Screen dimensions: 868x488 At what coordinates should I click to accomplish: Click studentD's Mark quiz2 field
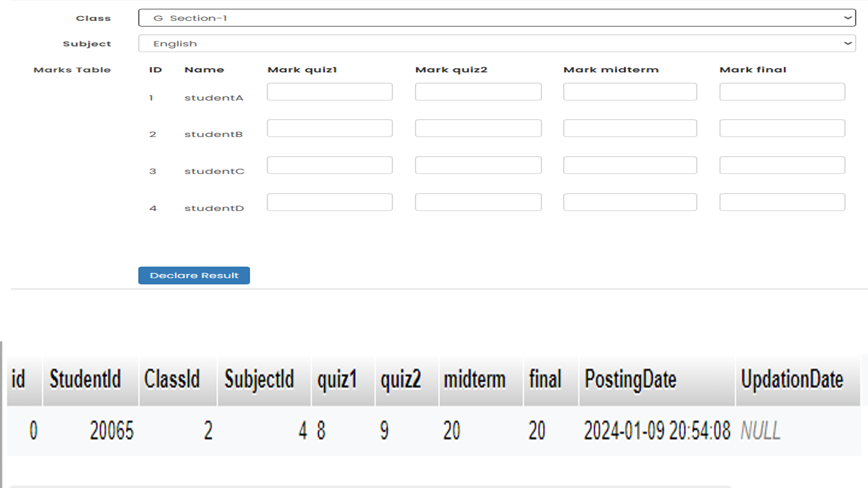478,202
